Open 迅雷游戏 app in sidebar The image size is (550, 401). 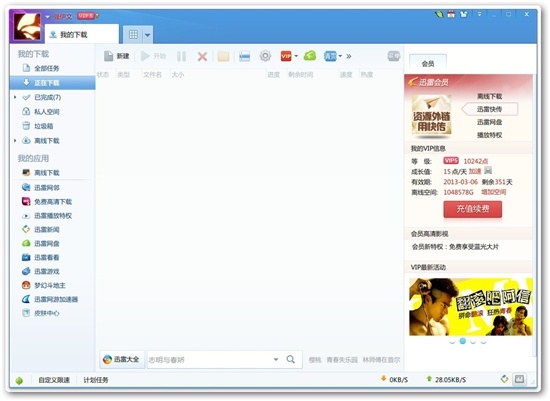(53, 271)
